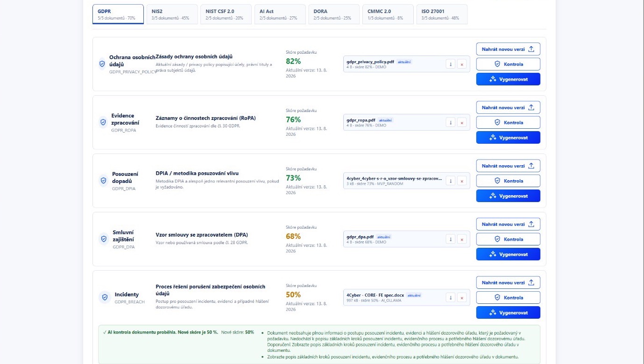644x364 pixels.
Task: Start Kontrola for the DPIA row
Action: [x=508, y=181]
